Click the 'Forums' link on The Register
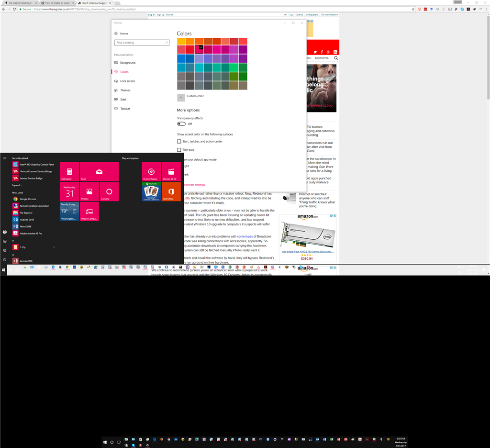The image size is (490, 448). click(x=169, y=15)
